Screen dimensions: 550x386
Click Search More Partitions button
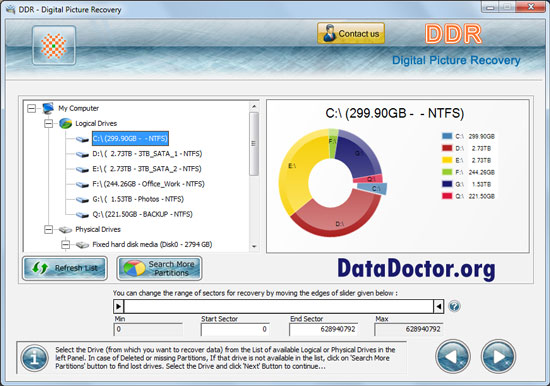[x=159, y=268]
